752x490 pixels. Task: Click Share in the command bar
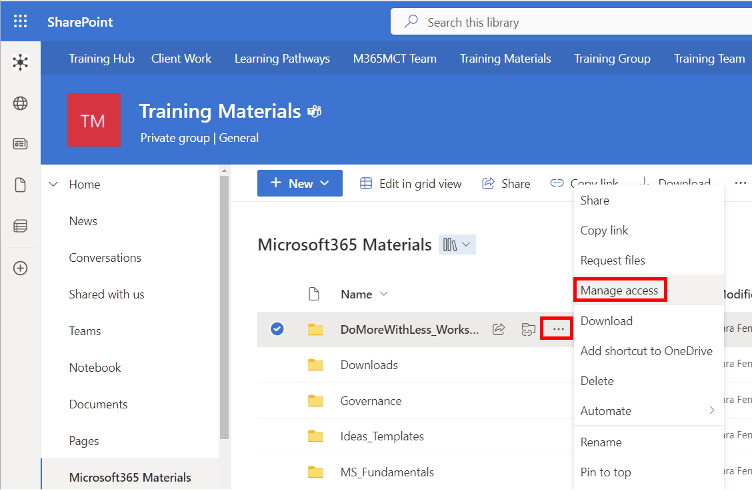coord(506,184)
